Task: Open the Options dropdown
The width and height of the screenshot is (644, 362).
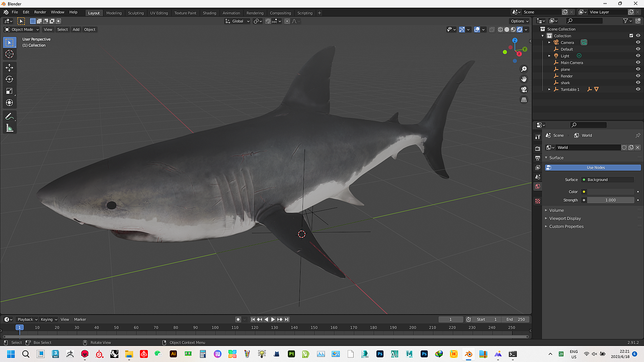Action: [520, 21]
